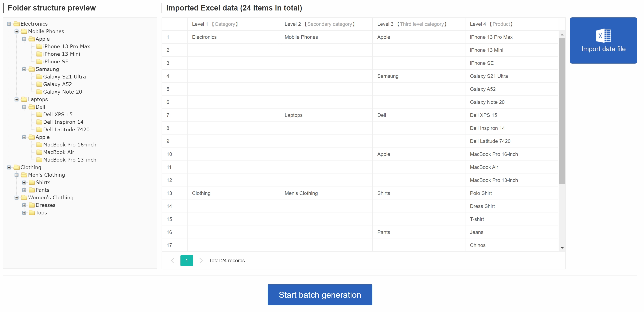Click the MacBook Air folder icon
This screenshot has height=312, width=644.
tap(39, 152)
